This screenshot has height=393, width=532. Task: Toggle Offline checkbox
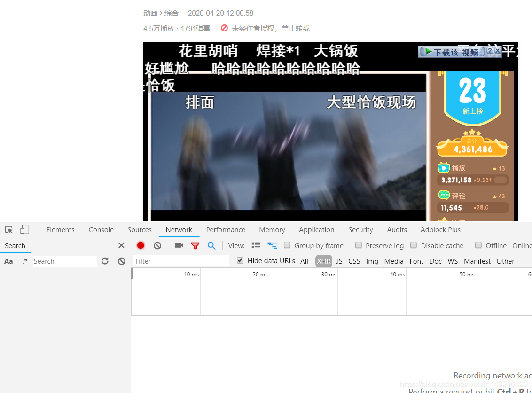(478, 245)
